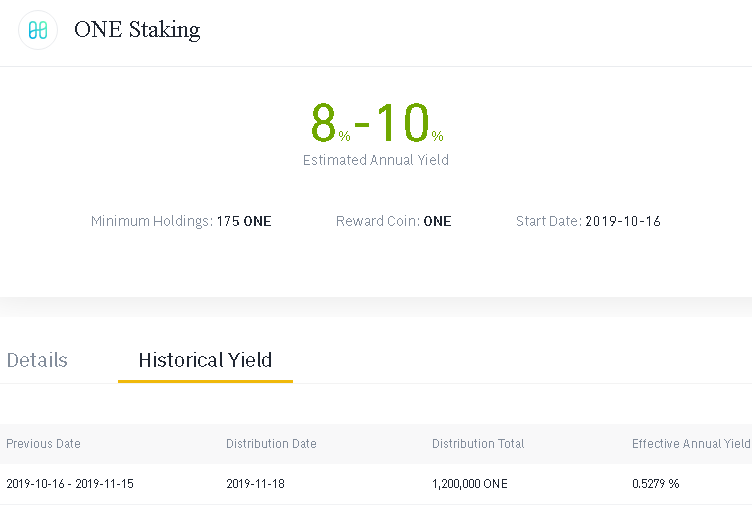Click the Minimum Holdings label
Image resolution: width=752 pixels, height=508 pixels.
tap(151, 221)
